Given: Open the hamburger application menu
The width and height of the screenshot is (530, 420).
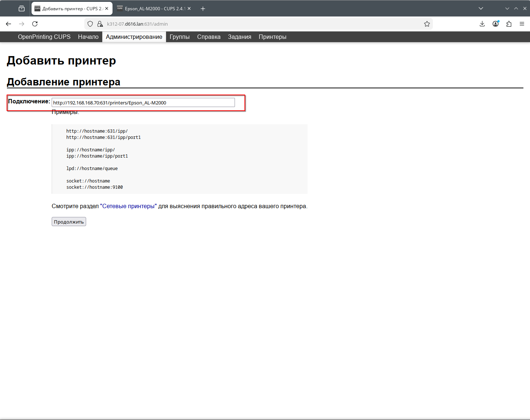Looking at the screenshot, I should (522, 24).
